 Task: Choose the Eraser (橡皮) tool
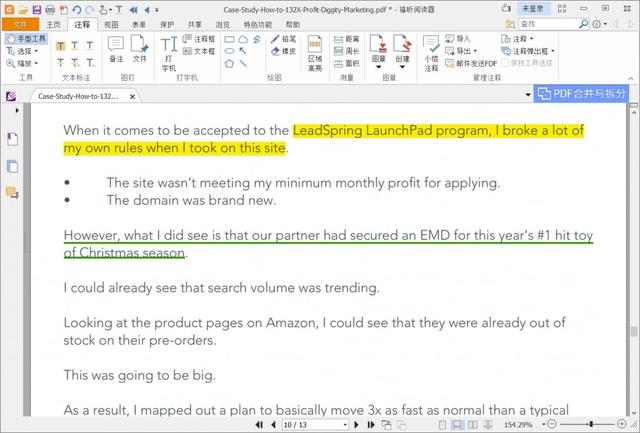(283, 51)
